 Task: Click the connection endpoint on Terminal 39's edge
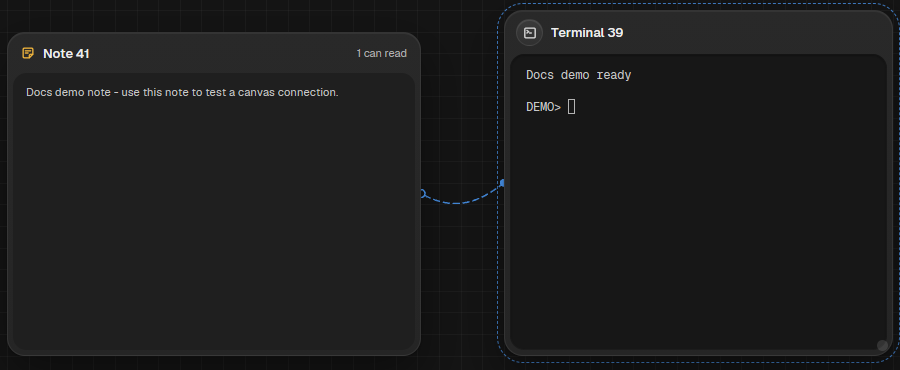coord(503,183)
